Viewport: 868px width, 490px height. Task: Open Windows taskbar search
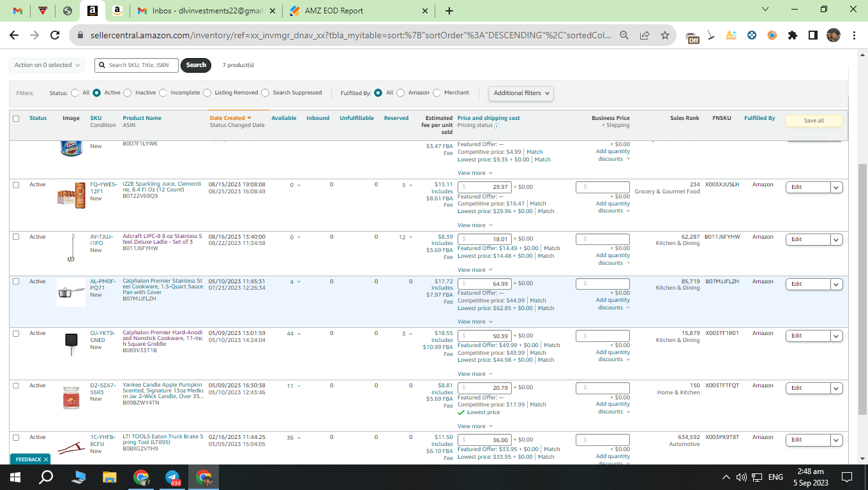(46, 477)
